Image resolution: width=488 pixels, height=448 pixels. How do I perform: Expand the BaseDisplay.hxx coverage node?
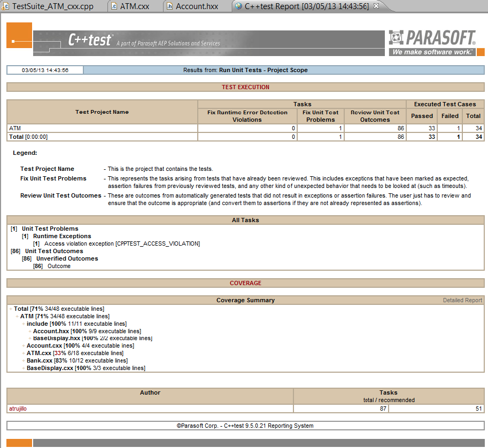(30, 338)
